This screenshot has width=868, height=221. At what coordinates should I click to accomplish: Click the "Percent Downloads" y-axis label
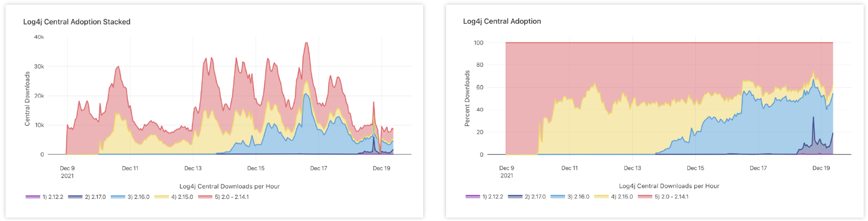pyautogui.click(x=467, y=98)
